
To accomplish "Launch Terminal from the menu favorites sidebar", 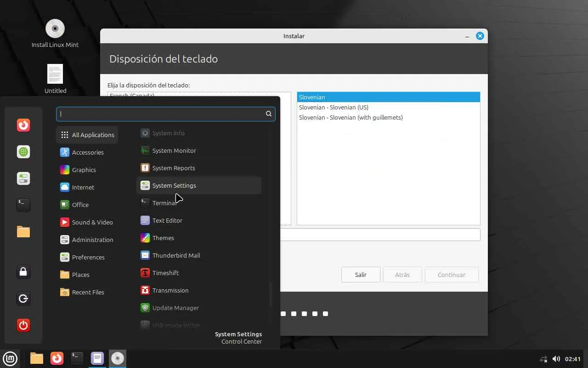I will click(x=23, y=205).
